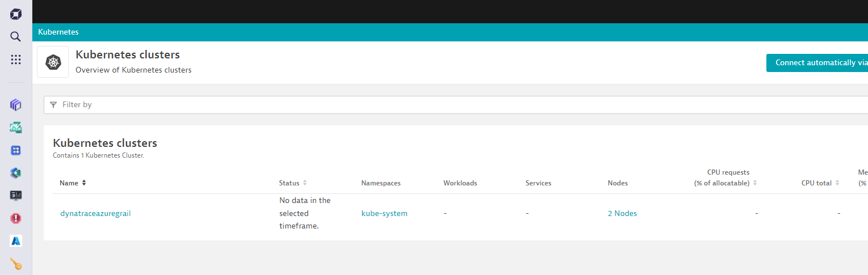Click the 2 Nodes link
Viewport: 868px width, 275px height.
coord(622,214)
